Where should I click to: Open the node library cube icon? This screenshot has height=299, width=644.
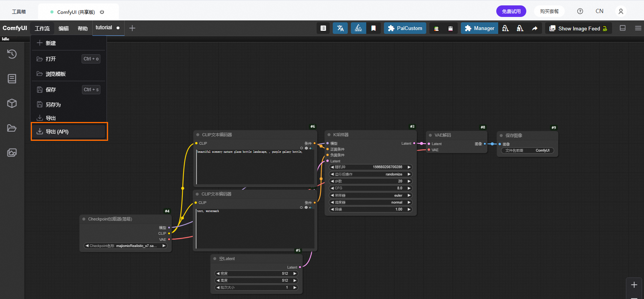(12, 103)
